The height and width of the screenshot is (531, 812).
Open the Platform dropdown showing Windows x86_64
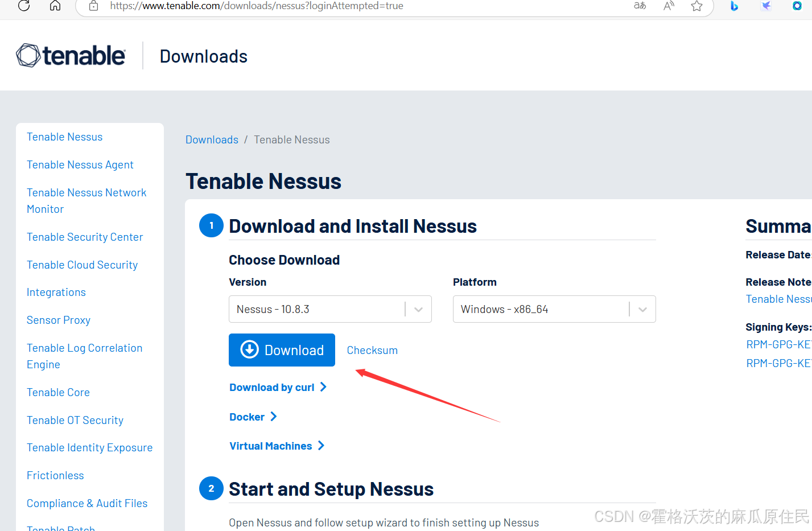pyautogui.click(x=554, y=309)
